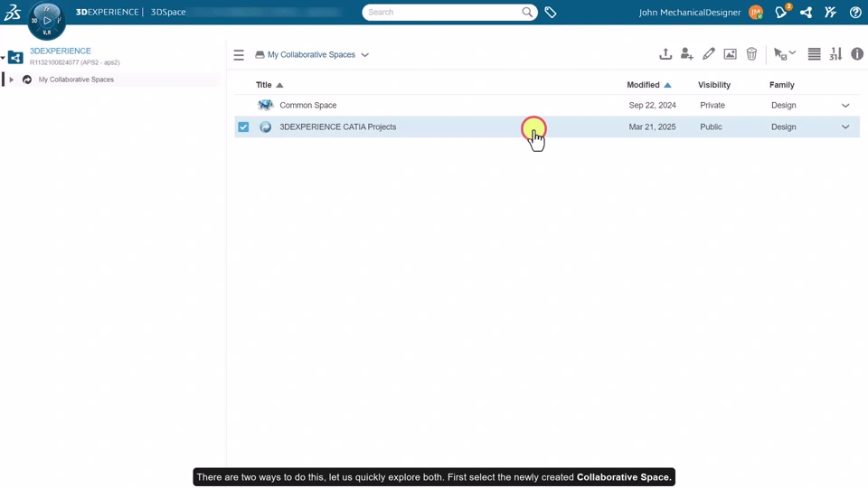868x488 pixels.
Task: Open John MechanicalDesigner profile avatar
Action: tap(756, 12)
